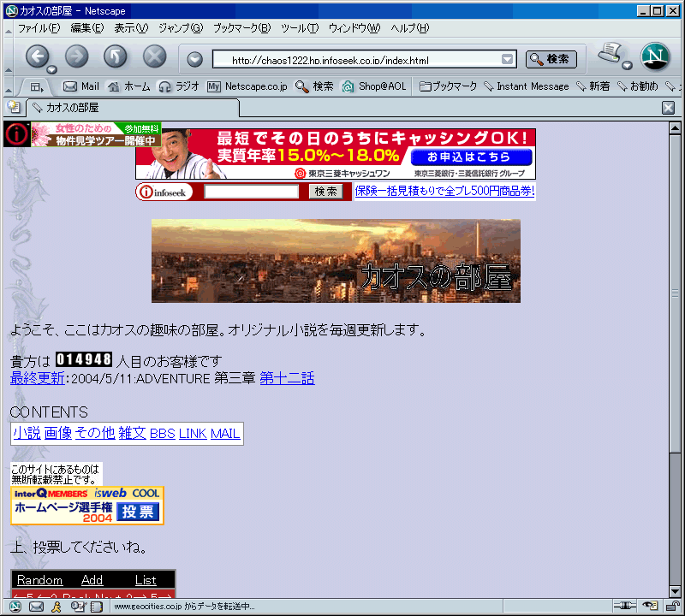Screen dimensions: 685x616
Task: Open Address Book icon in status bar
Action: coord(97,607)
